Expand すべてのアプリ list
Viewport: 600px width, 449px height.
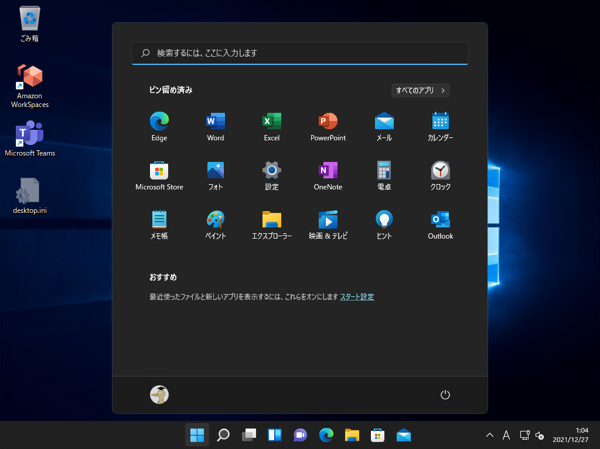pyautogui.click(x=420, y=91)
